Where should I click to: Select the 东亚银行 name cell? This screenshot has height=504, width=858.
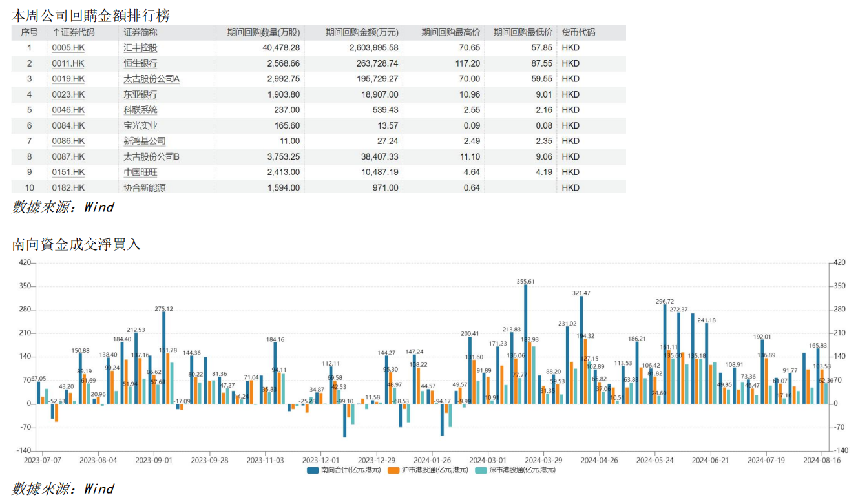click(x=140, y=94)
